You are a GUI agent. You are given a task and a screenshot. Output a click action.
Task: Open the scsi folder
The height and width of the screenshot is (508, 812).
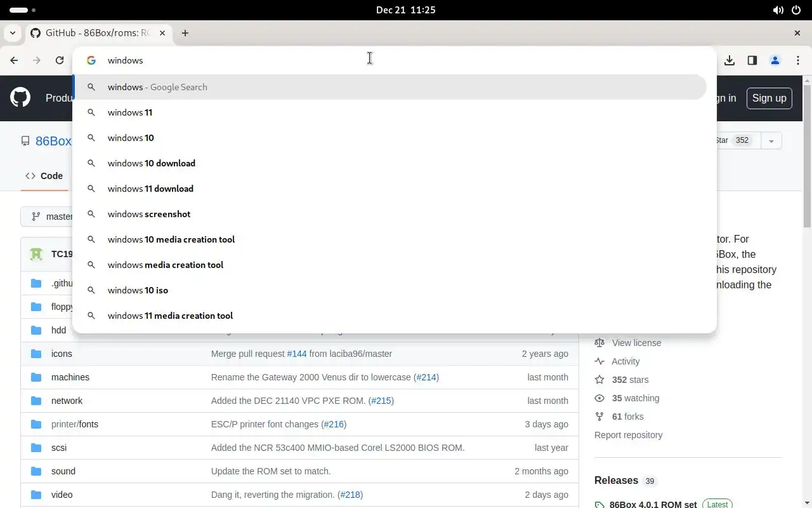pyautogui.click(x=59, y=448)
